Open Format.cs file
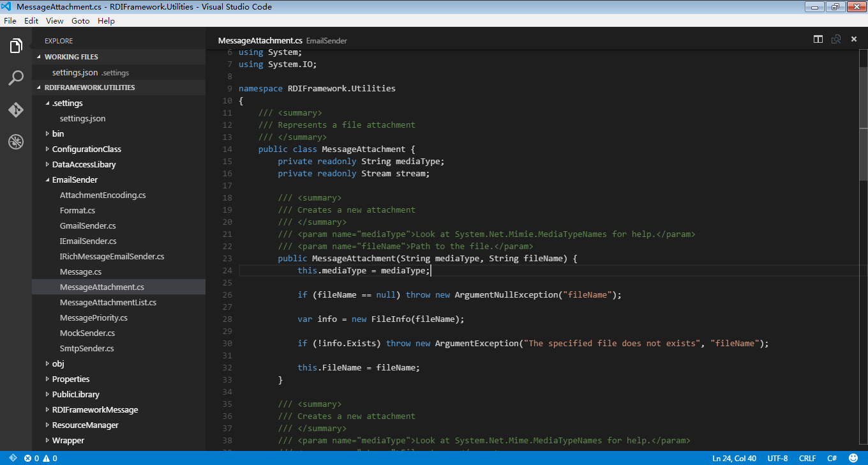868x465 pixels. click(x=119, y=210)
